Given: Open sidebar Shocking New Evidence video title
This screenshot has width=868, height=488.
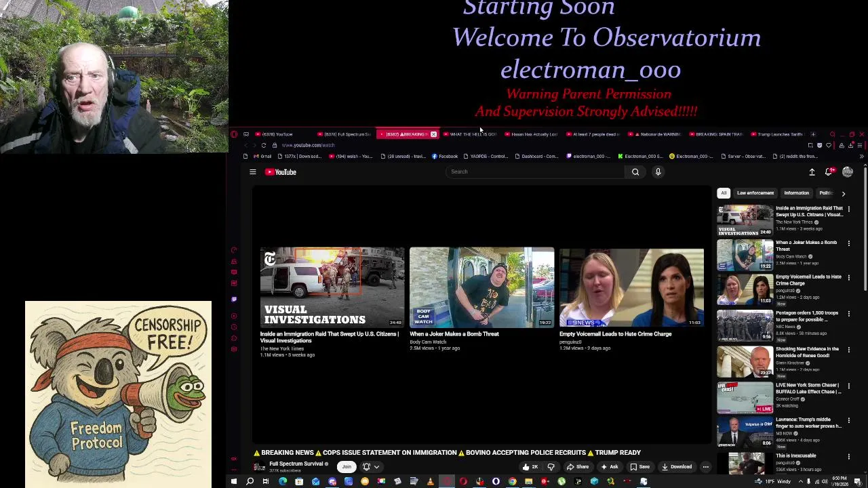Looking at the screenshot, I should click(x=807, y=352).
